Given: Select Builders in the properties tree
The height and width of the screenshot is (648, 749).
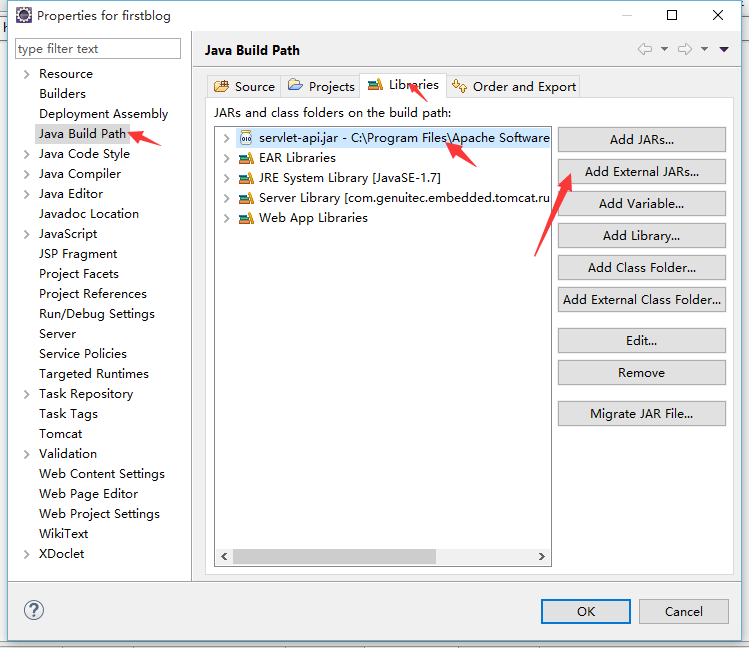Looking at the screenshot, I should (63, 94).
